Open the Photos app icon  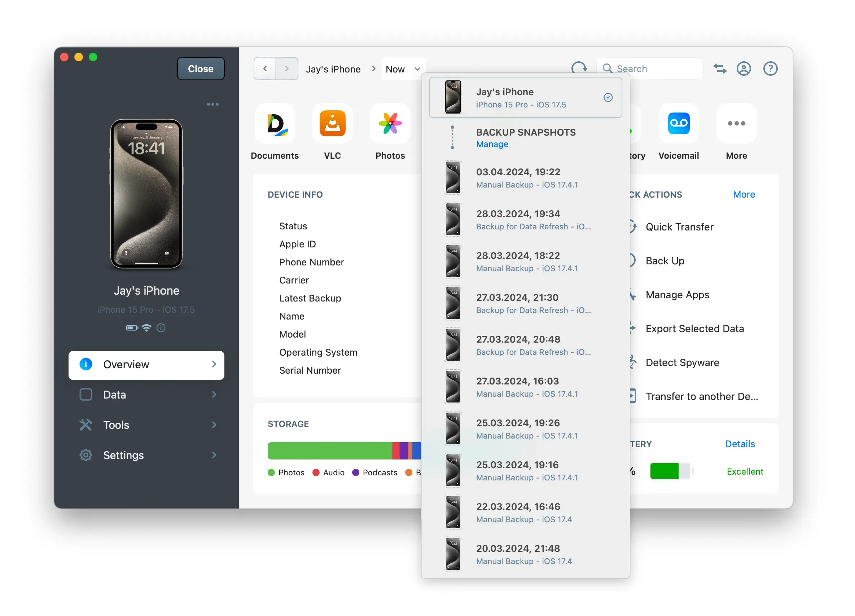click(389, 124)
